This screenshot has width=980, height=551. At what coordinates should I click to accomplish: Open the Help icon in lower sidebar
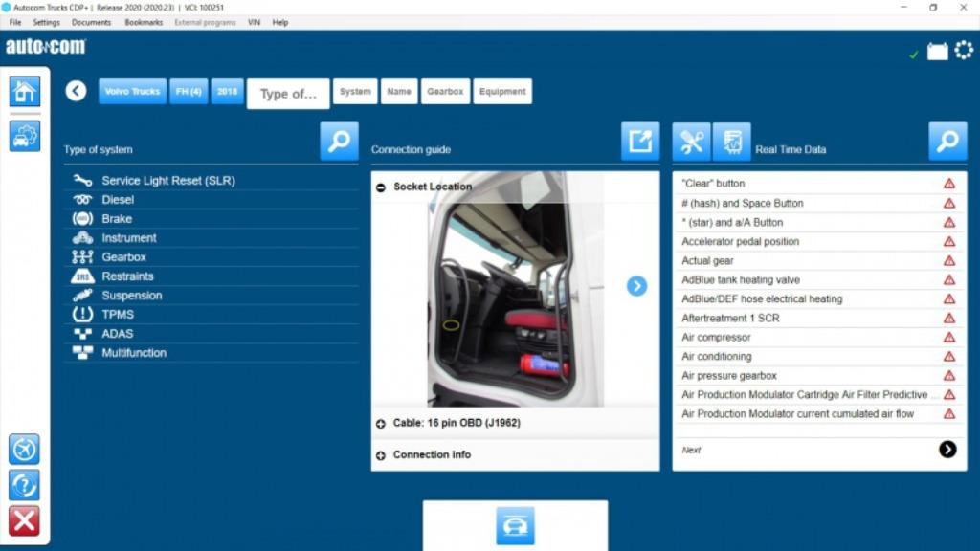24,485
